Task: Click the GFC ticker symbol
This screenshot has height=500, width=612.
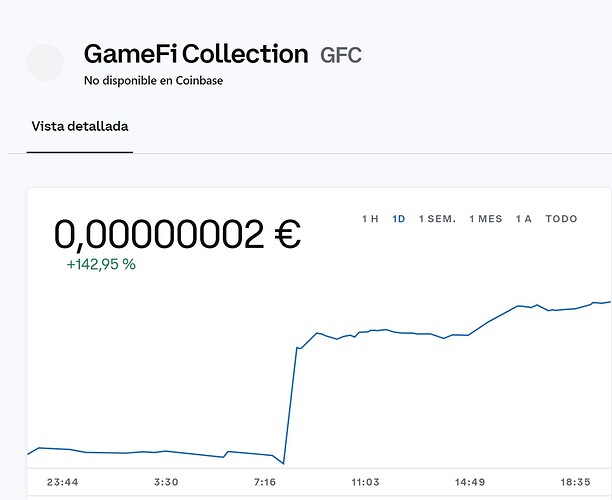Action: pyautogui.click(x=341, y=55)
